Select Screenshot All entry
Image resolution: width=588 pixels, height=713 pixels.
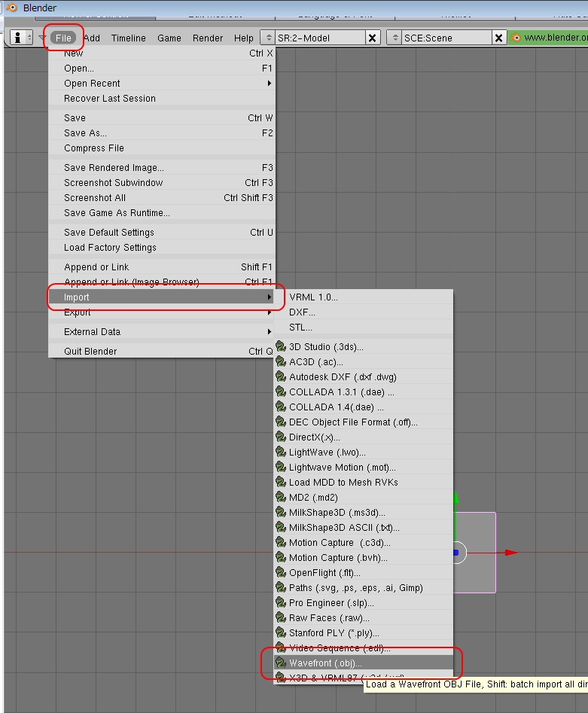coord(162,197)
